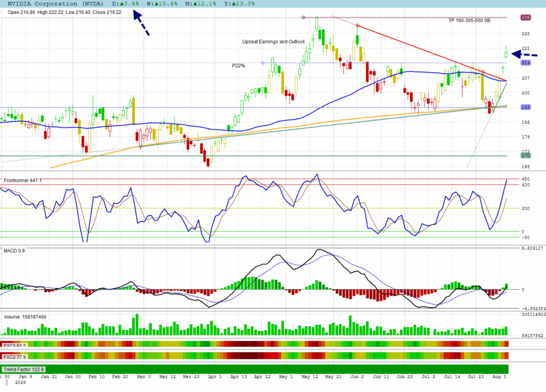This screenshot has width=546, height=392.
Task: Click the volume axis minimum 59157862
Action: click(x=533, y=335)
